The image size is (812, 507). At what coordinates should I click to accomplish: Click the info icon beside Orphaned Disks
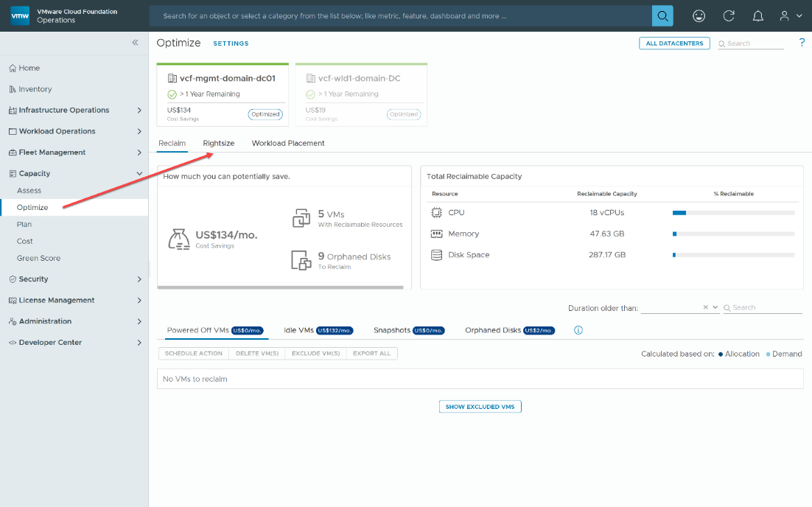coord(578,330)
